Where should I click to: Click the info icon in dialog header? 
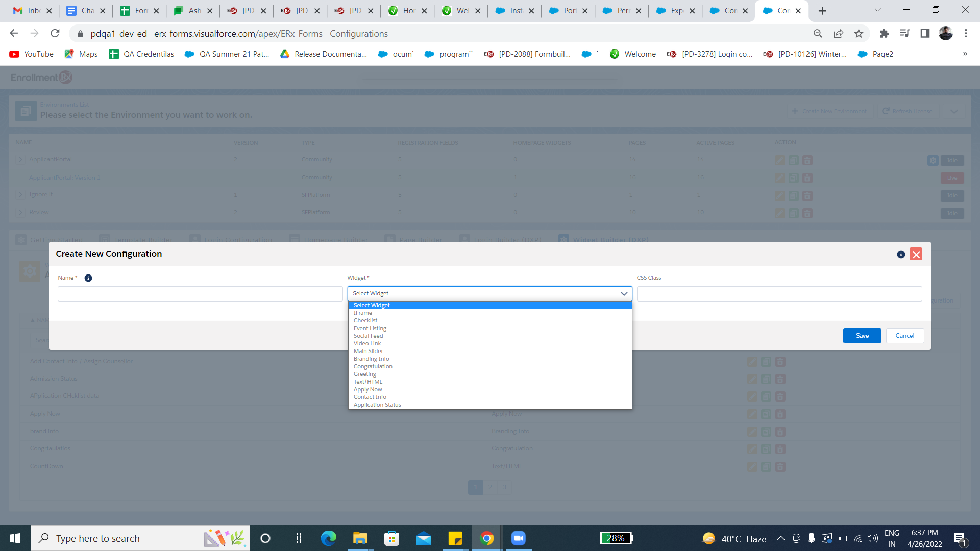pyautogui.click(x=901, y=254)
